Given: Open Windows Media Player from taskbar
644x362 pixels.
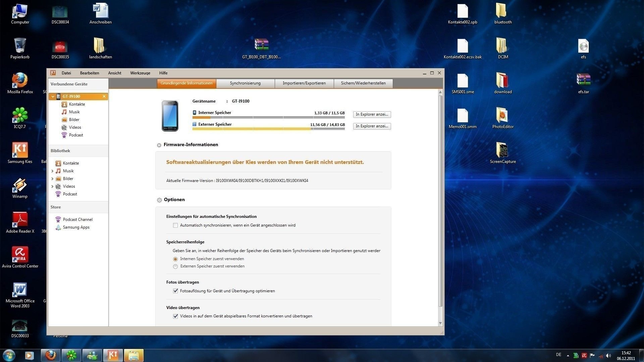Looking at the screenshot, I should tap(30, 355).
